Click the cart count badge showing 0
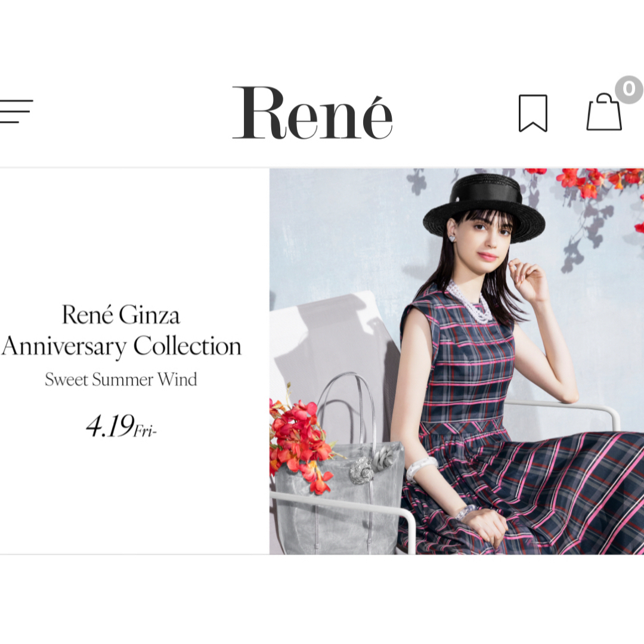Screen dimensions: 644x644 click(x=629, y=89)
